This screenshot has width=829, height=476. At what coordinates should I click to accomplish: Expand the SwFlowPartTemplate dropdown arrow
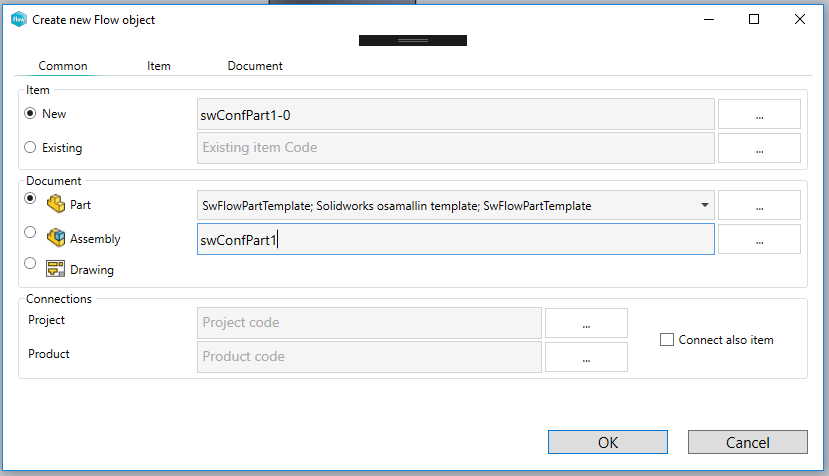click(705, 205)
